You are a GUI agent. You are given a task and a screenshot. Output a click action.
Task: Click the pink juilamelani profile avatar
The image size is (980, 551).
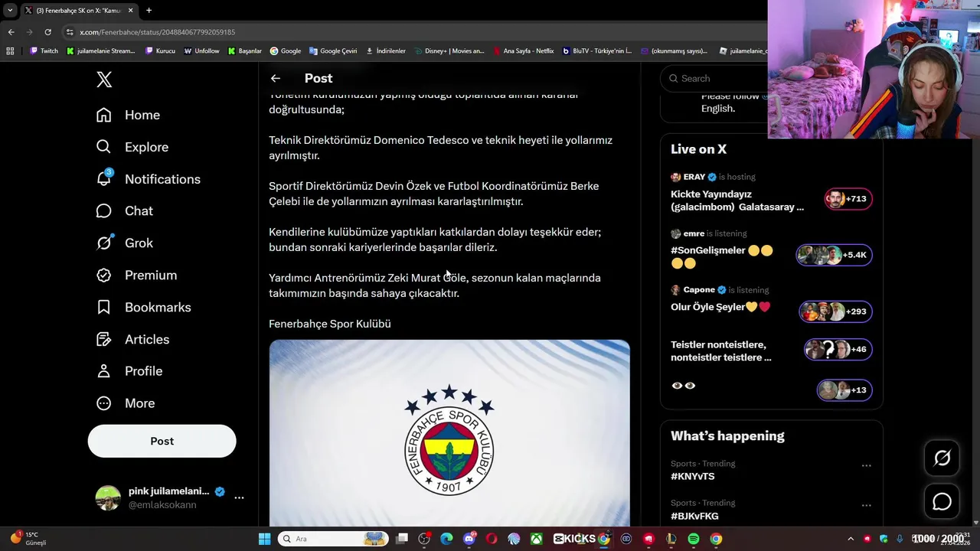pos(108,497)
